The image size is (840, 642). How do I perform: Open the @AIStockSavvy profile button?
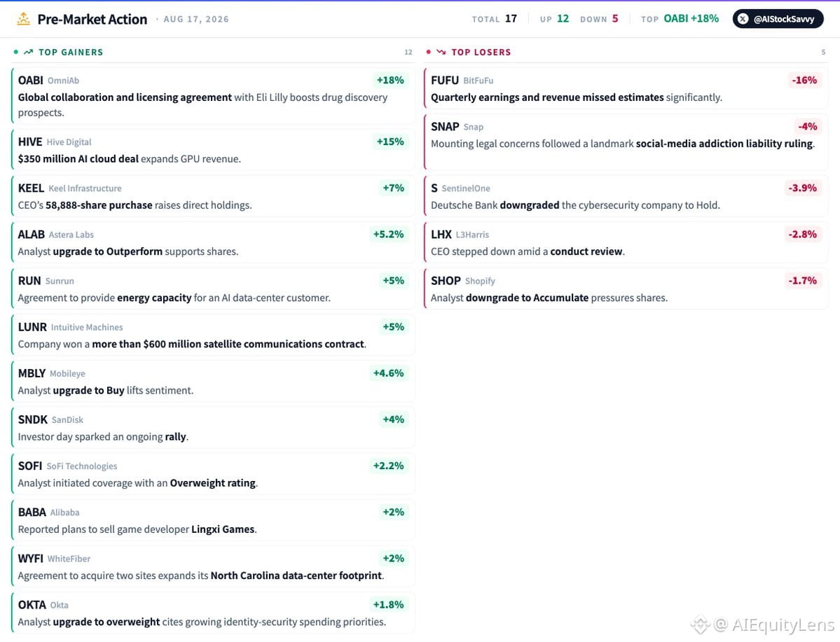click(x=778, y=19)
